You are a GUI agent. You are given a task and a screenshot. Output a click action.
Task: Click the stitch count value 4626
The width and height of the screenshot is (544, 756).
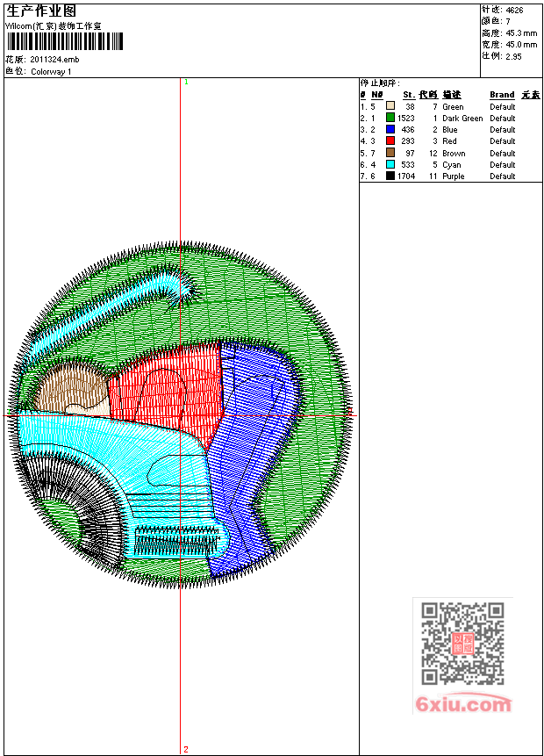515,10
